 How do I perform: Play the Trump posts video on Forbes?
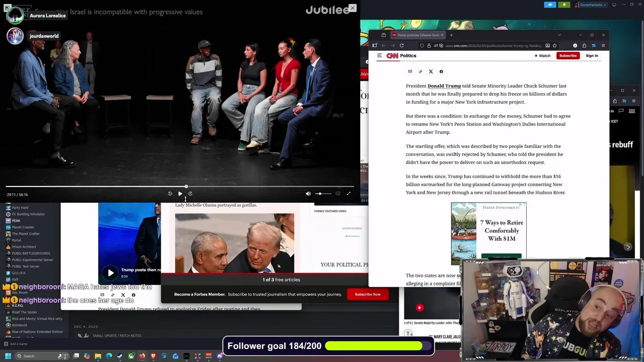tap(111, 273)
